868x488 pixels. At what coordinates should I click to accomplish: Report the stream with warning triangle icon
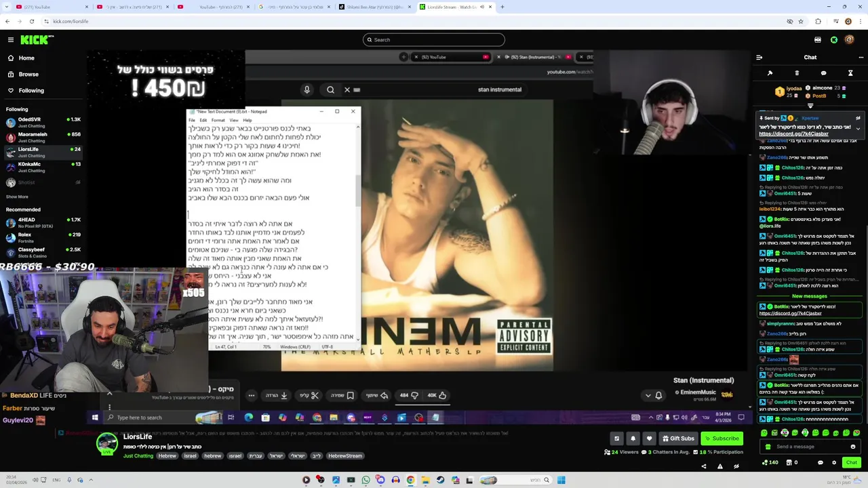pyautogui.click(x=719, y=466)
